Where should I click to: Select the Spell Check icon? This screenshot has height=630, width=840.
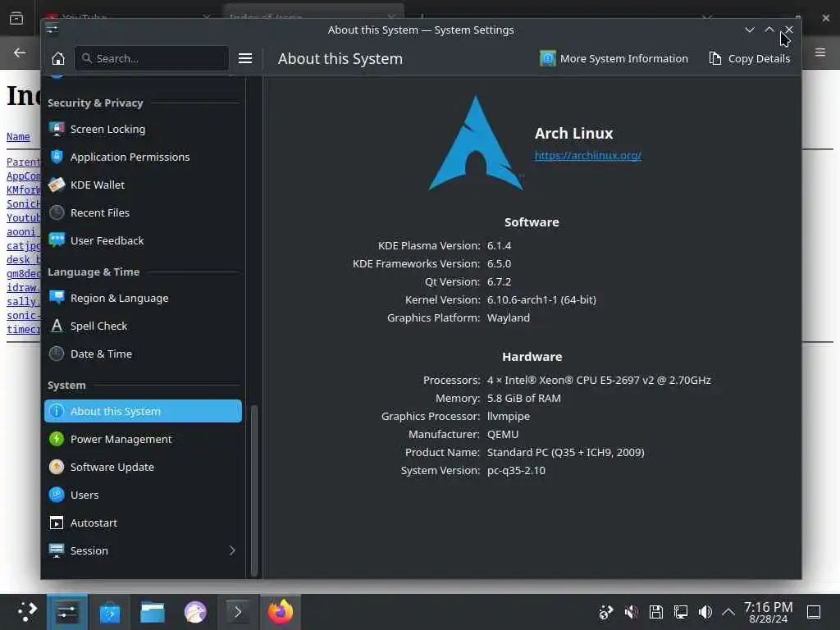pos(57,326)
